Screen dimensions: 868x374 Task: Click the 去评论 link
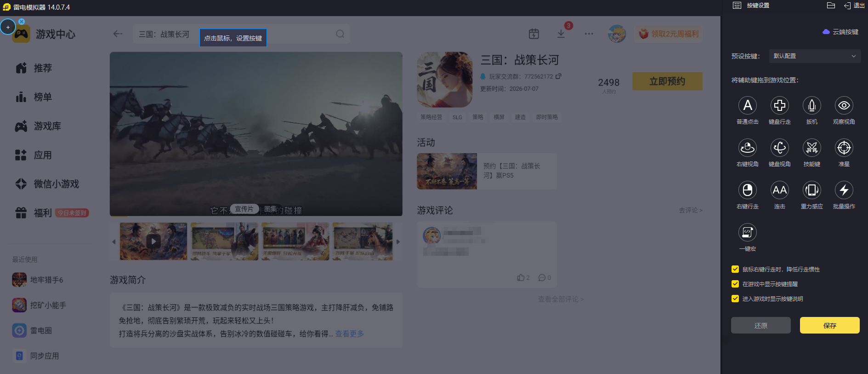691,210
